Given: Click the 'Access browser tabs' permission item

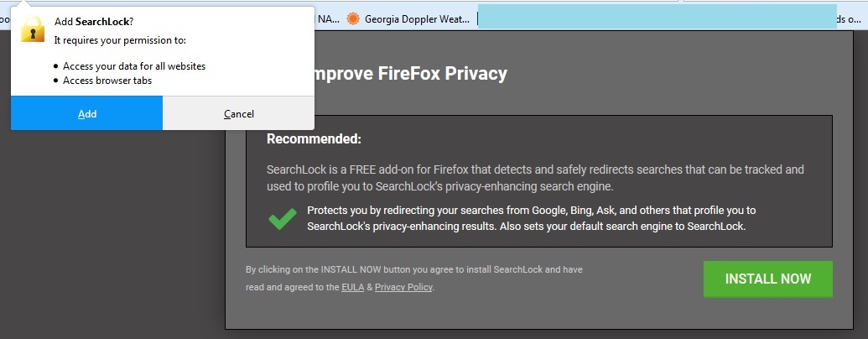Looking at the screenshot, I should [107, 81].
